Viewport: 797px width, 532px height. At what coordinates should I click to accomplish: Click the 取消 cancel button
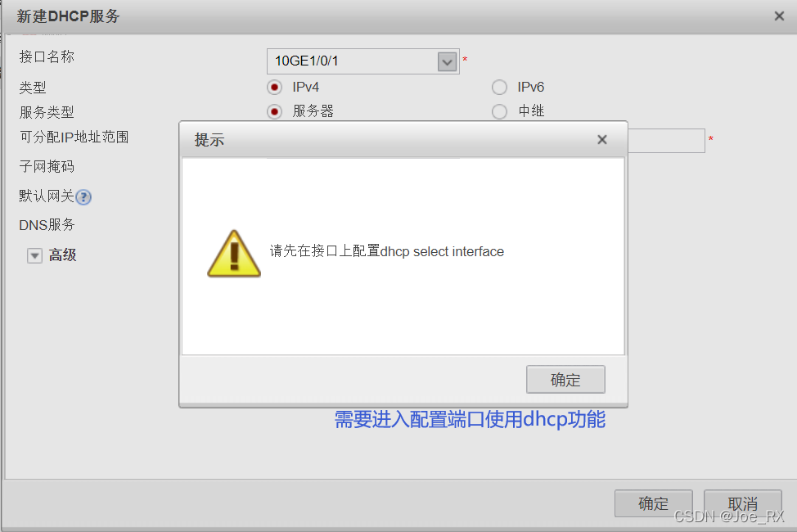click(x=743, y=503)
